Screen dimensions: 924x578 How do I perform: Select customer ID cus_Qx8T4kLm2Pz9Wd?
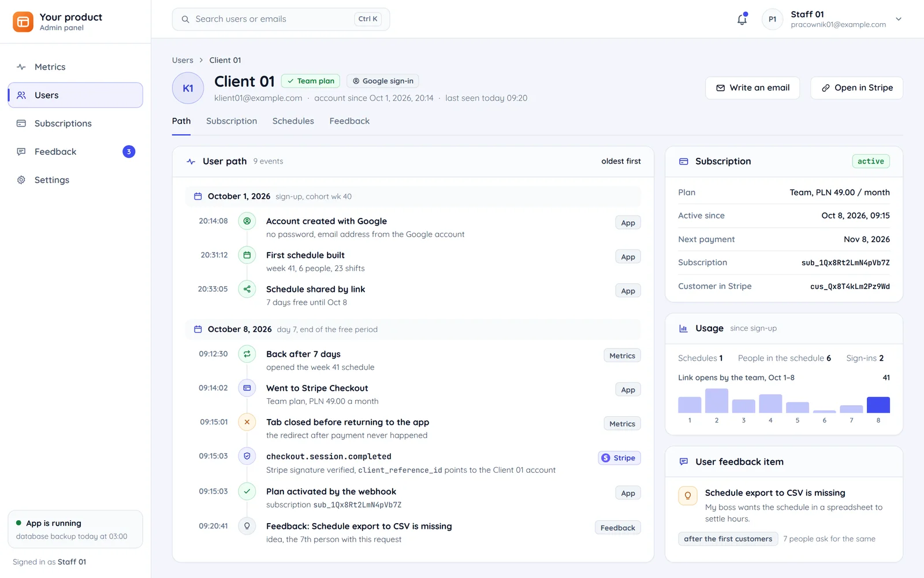point(850,287)
